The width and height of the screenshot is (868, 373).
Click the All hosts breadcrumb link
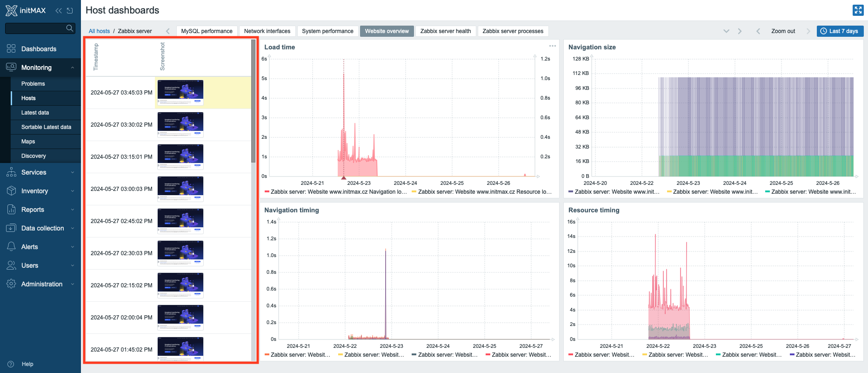pyautogui.click(x=99, y=31)
